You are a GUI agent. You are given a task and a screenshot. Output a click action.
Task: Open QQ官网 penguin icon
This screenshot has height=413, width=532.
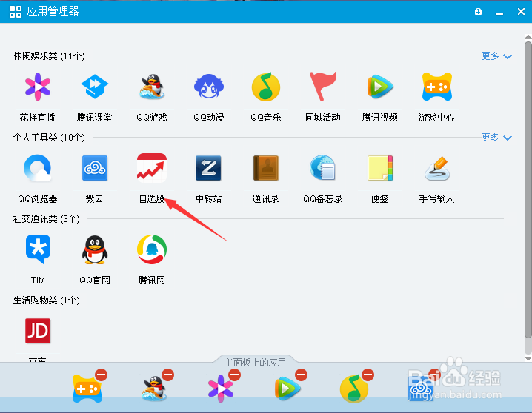point(95,249)
